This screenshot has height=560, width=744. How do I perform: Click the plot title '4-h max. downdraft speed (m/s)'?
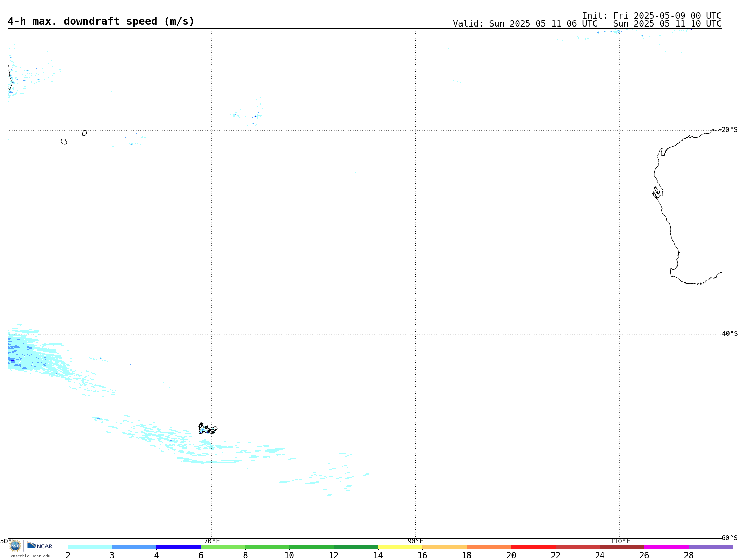(101, 21)
